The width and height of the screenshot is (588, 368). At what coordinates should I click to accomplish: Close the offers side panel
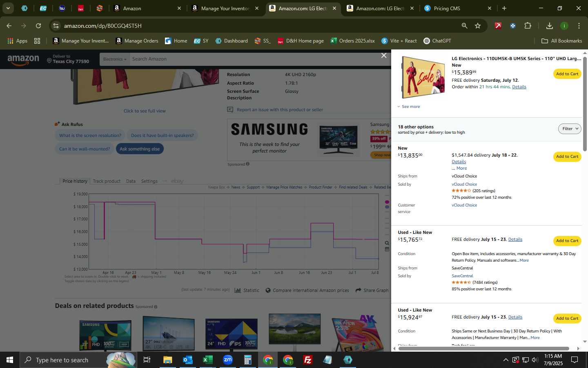[384, 56]
